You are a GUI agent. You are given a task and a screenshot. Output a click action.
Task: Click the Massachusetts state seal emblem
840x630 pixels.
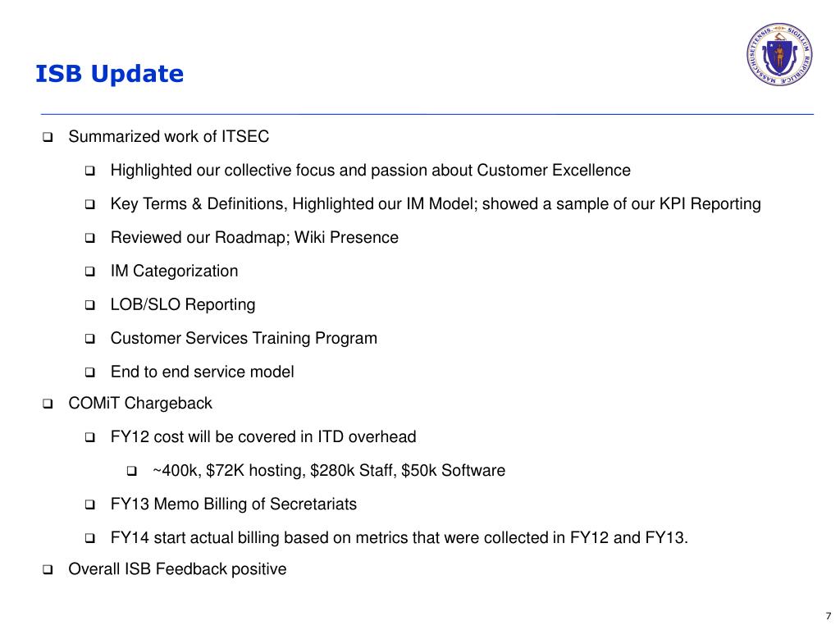[x=779, y=57]
